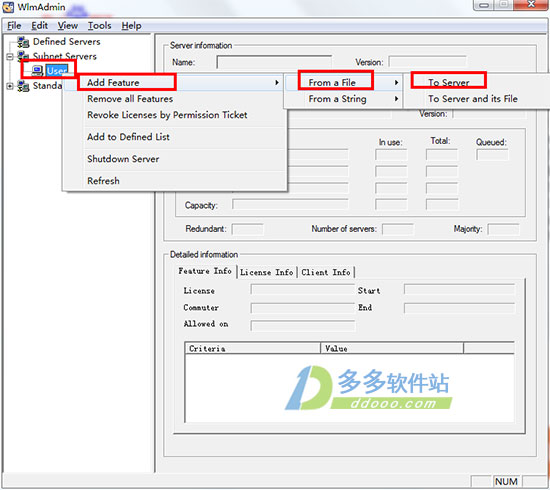Expand the Standalone tree node
Viewport: 550px width, 490px height.
coord(9,86)
